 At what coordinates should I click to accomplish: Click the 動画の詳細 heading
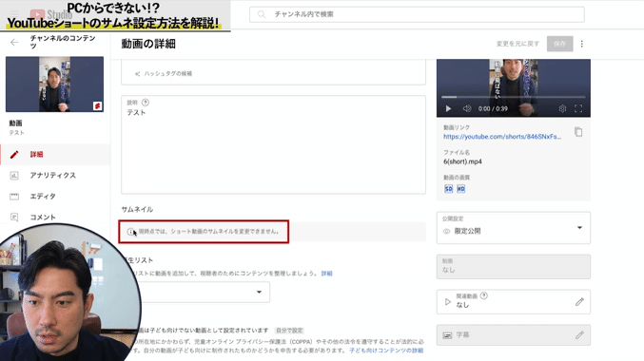(148, 44)
